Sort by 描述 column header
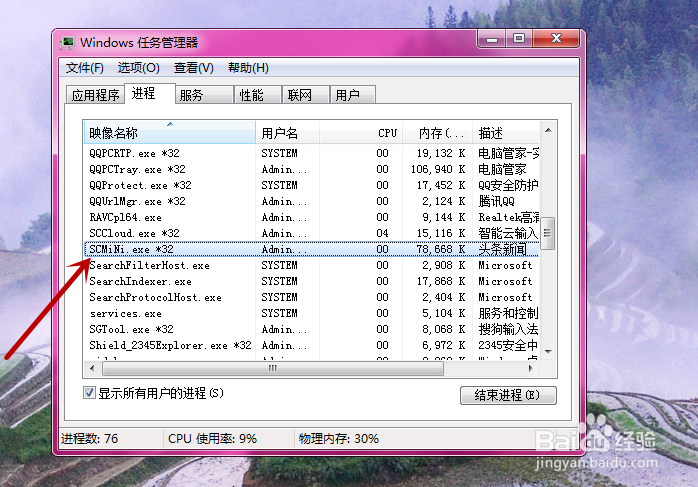Viewport: 698px width, 487px height. click(506, 133)
